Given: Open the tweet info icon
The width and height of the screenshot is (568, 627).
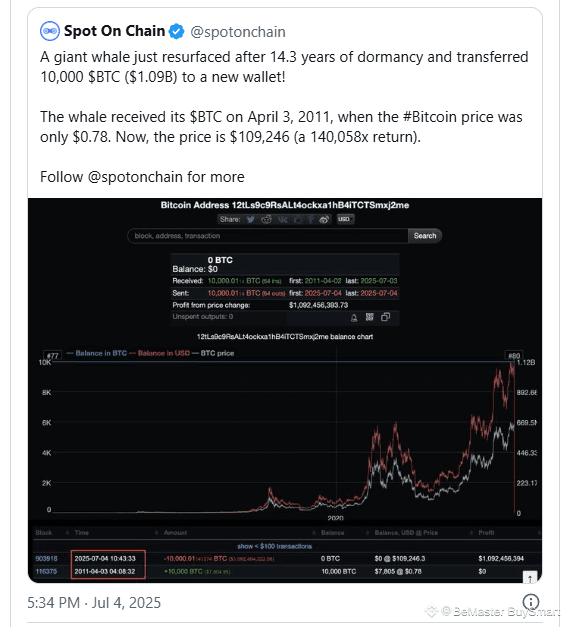Looking at the screenshot, I should click(x=531, y=601).
